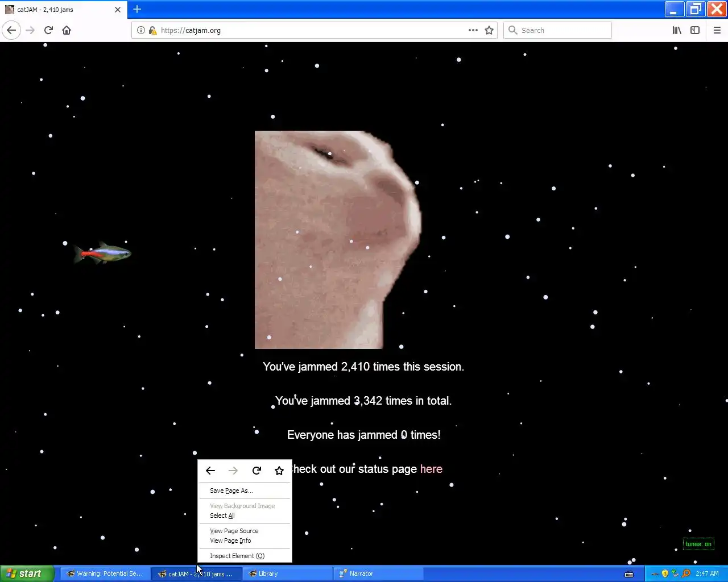Image resolution: width=728 pixels, height=582 pixels.
Task: Choose View Page Info in context menu
Action: click(245, 541)
